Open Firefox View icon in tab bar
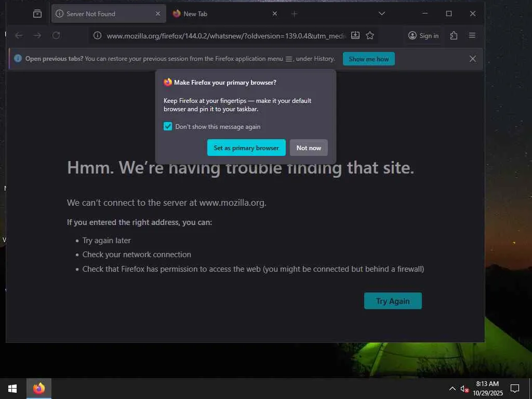This screenshot has height=399, width=532. (x=37, y=14)
